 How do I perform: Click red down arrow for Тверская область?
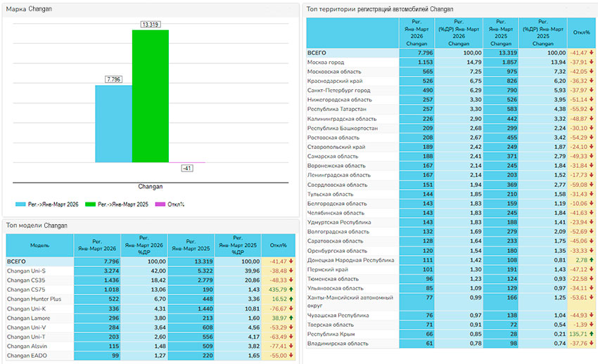[x=592, y=325]
